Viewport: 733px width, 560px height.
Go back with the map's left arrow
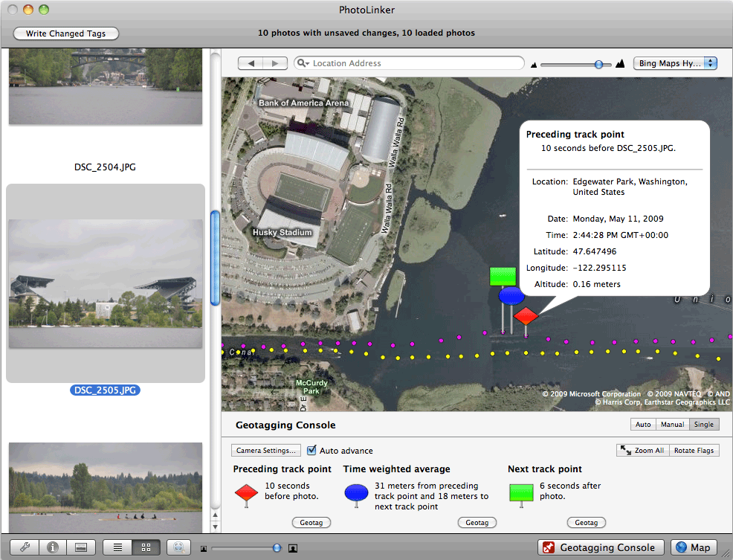pos(251,63)
